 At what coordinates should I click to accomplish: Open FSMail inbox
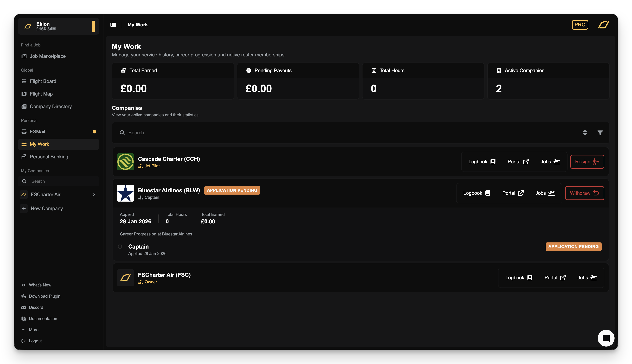(x=38, y=132)
